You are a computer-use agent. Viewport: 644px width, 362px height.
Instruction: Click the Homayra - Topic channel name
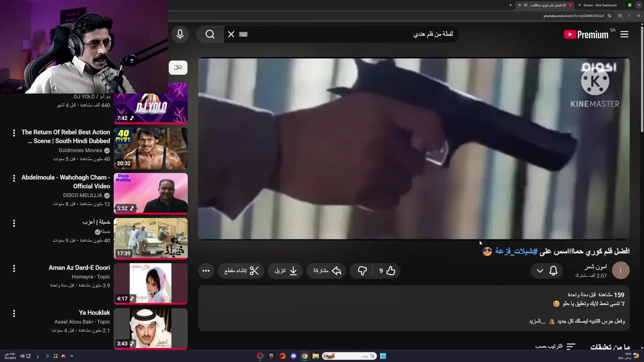91,277
